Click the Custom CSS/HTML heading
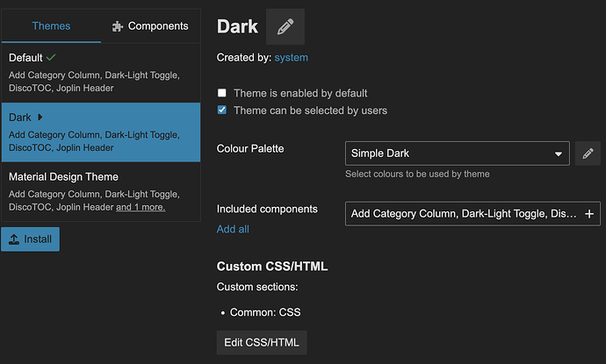The image size is (606, 364). coord(272,267)
